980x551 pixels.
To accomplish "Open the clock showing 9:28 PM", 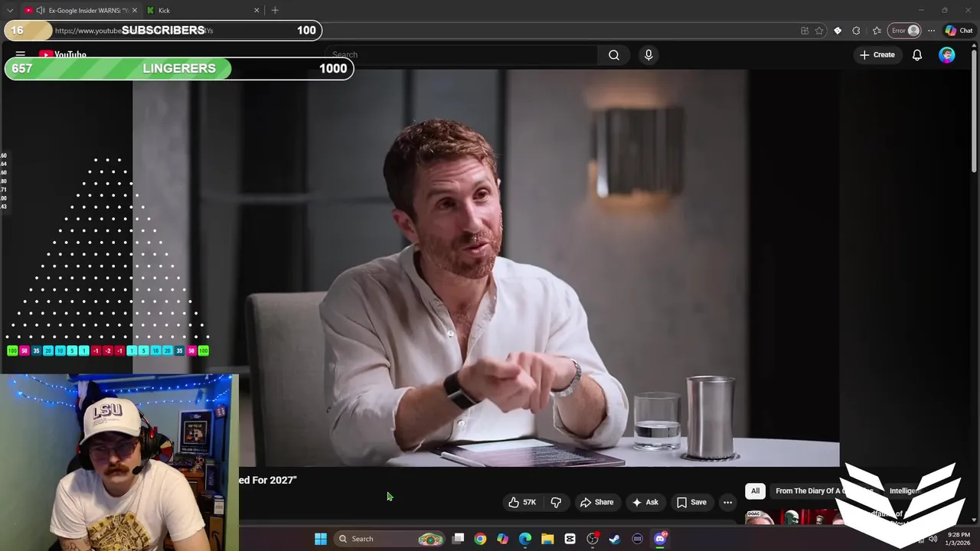I will tap(959, 539).
